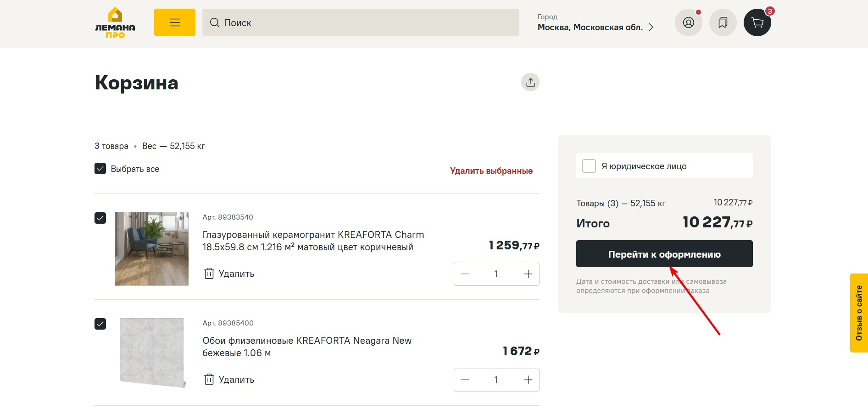The height and width of the screenshot is (419, 868).
Task: Uncheck the Neagara New wallpaper checkbox
Action: pos(100,324)
